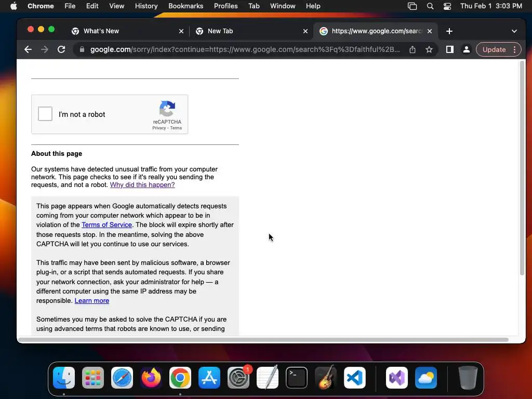Open the Edit menu
Screen dimensions: 532x399
(x=92, y=6)
